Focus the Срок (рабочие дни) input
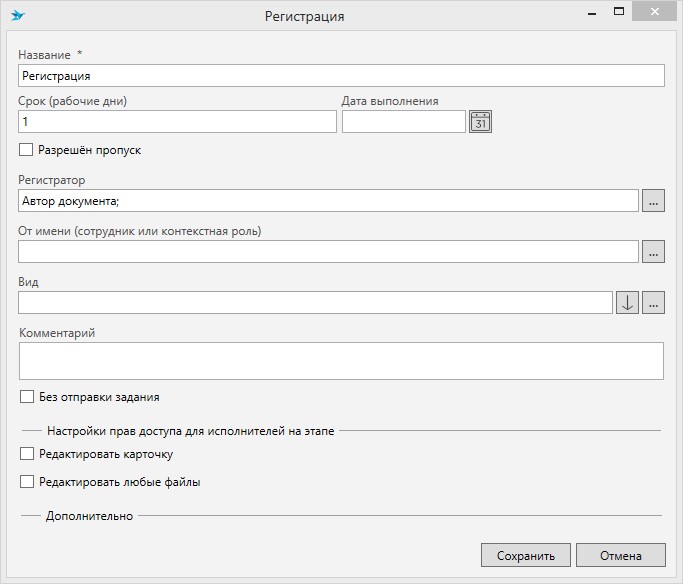 point(177,121)
